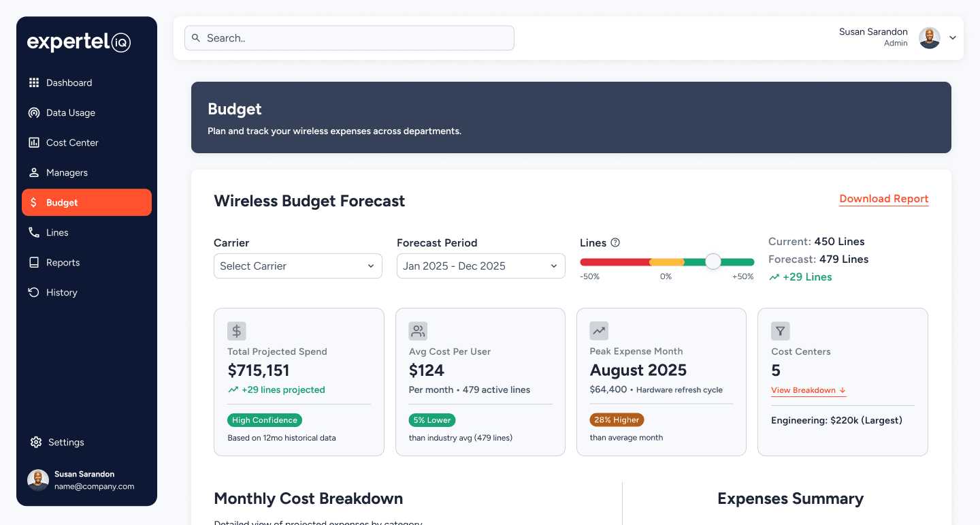Open the Select Carrier dropdown
Viewport: 980px width, 525px height.
pos(298,266)
